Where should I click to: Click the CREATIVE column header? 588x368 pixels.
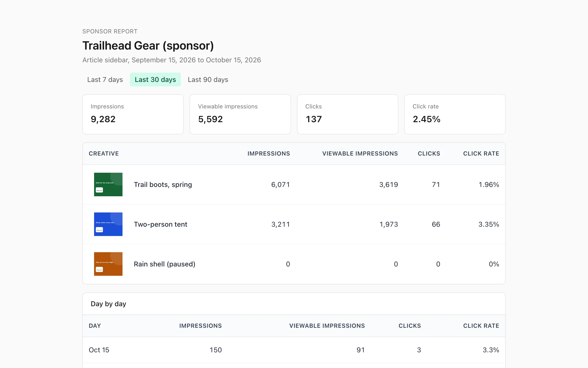pyautogui.click(x=104, y=154)
